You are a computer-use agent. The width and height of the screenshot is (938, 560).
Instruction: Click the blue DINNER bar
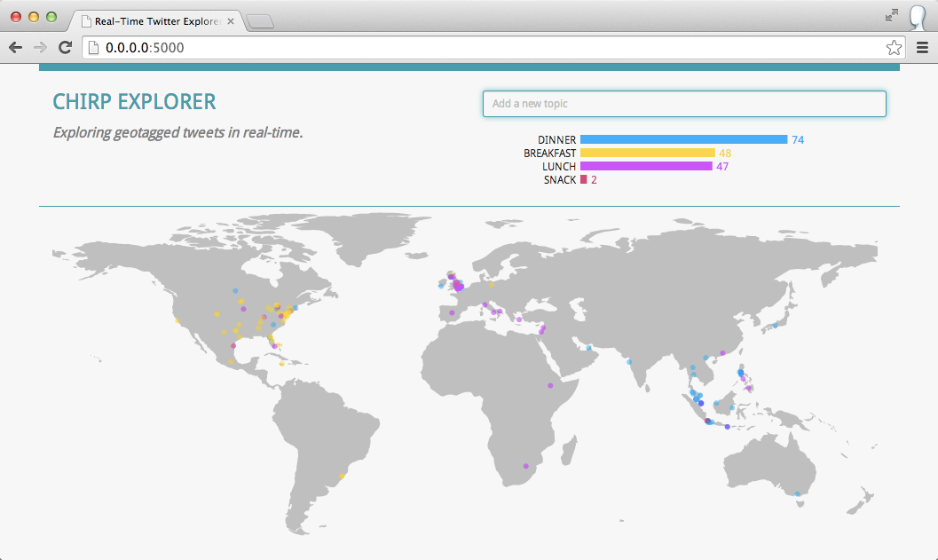(x=684, y=139)
